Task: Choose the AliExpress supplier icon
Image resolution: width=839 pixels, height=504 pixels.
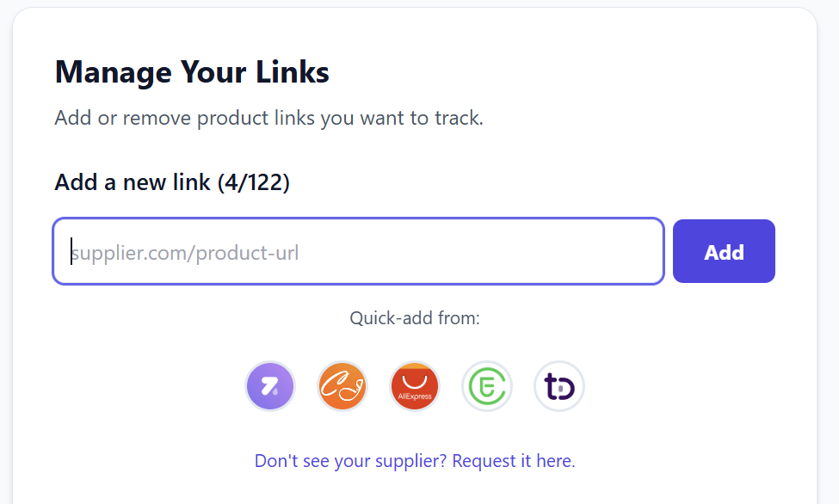Action: (415, 386)
